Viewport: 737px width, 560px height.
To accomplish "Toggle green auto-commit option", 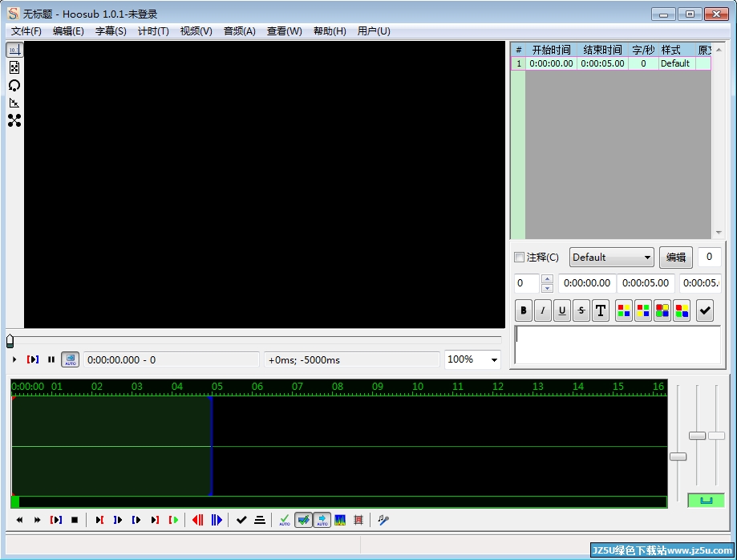I will 285,520.
